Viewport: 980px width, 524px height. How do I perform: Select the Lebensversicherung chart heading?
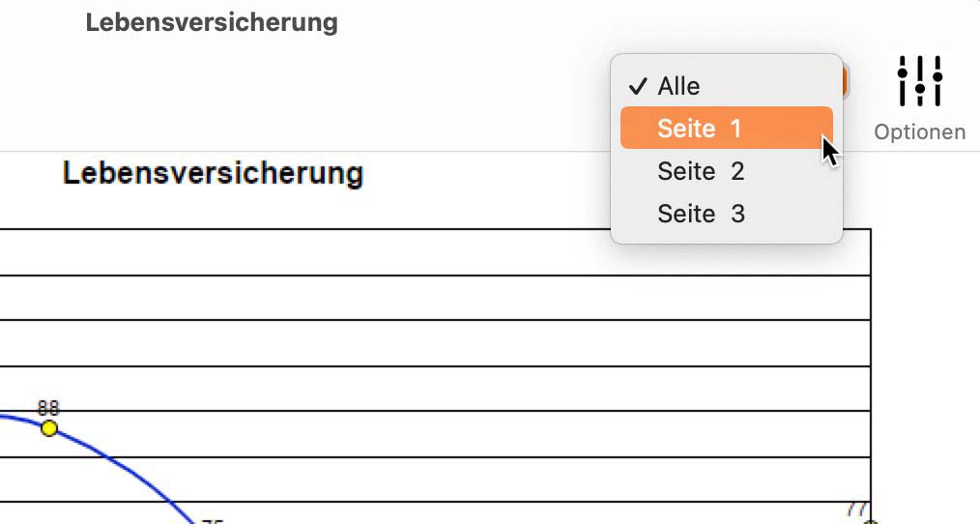click(214, 173)
